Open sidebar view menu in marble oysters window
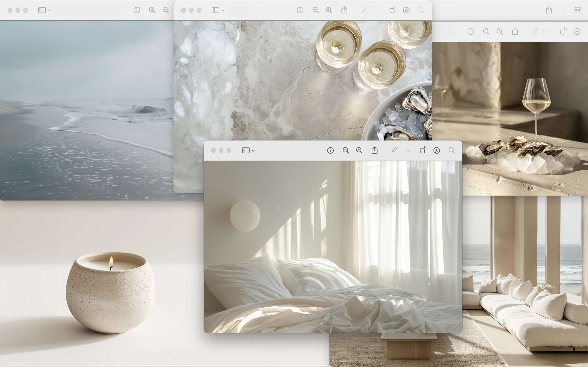 218,10
